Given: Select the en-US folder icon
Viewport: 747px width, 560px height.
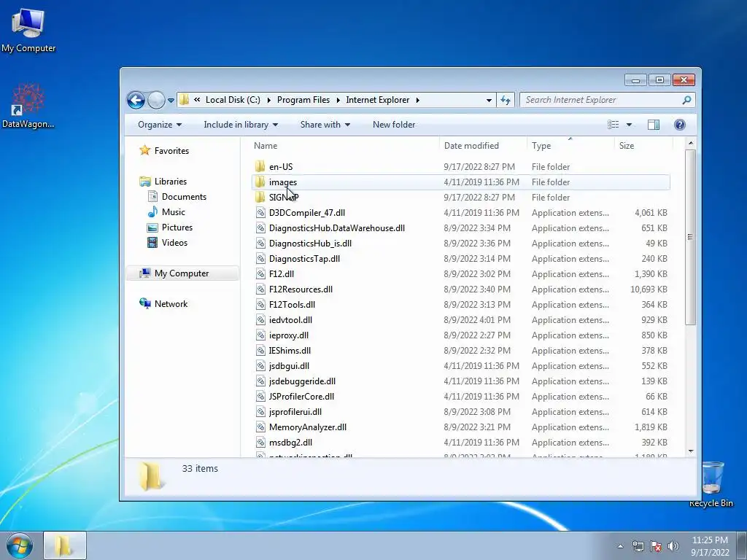Looking at the screenshot, I should pos(260,167).
